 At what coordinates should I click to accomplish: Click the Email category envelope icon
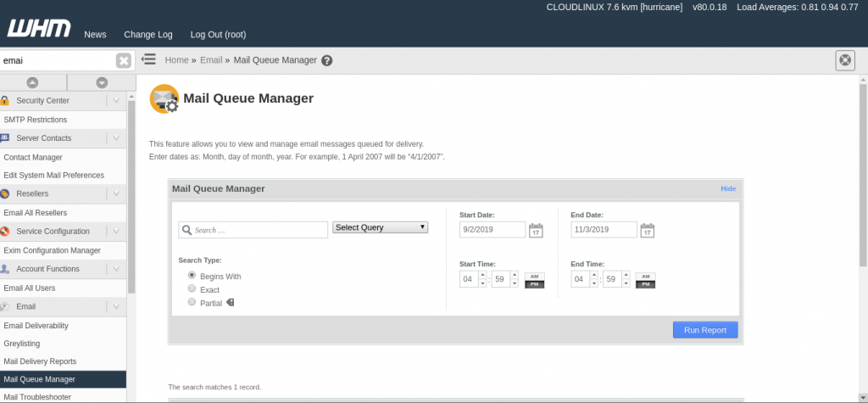tap(5, 306)
